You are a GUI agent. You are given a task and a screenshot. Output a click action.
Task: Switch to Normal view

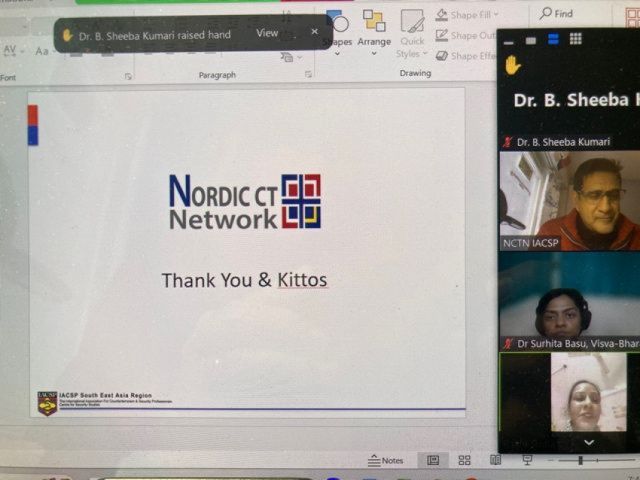(433, 460)
